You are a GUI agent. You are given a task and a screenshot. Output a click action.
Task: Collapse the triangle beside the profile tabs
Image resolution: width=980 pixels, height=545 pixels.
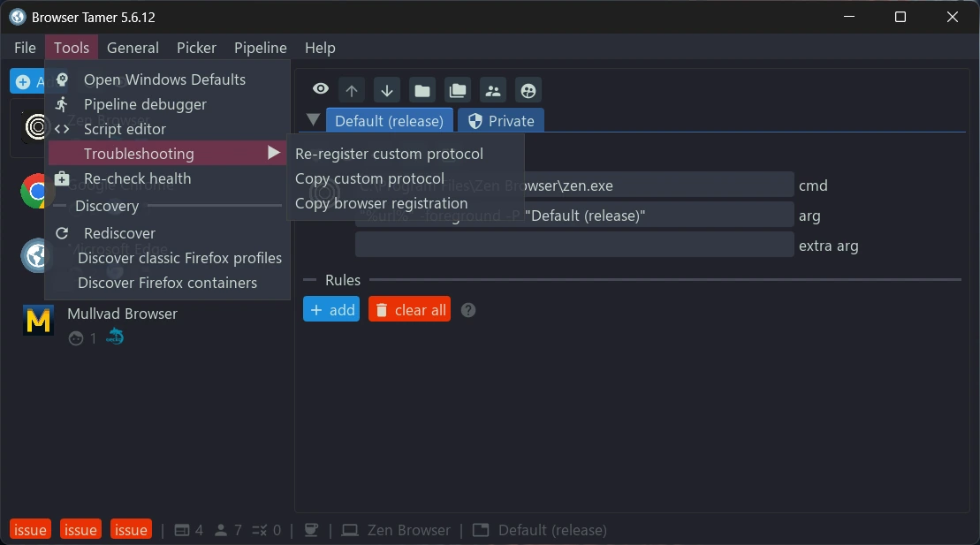tap(313, 119)
